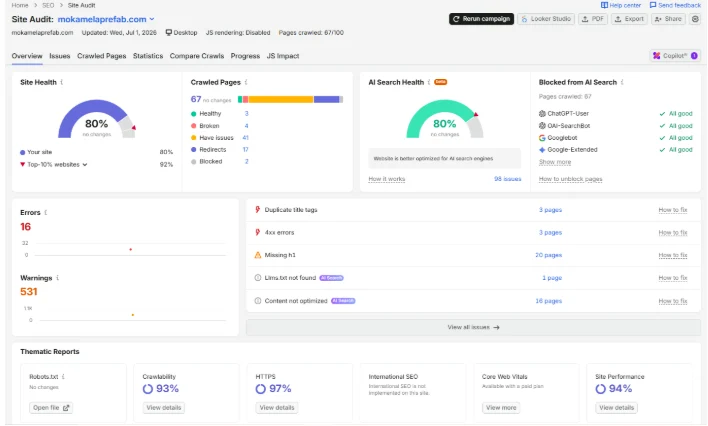Click the orange warnings chart data point
This screenshot has width=708, height=426.
[133, 315]
